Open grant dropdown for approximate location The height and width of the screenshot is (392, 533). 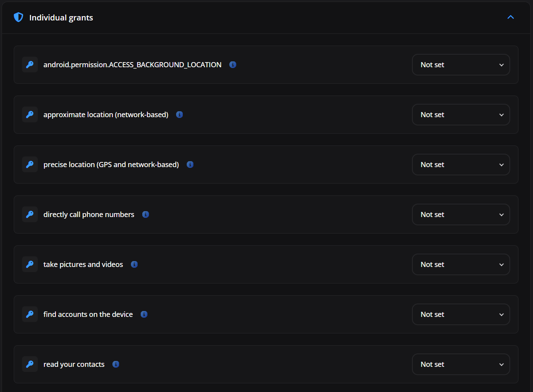461,114
